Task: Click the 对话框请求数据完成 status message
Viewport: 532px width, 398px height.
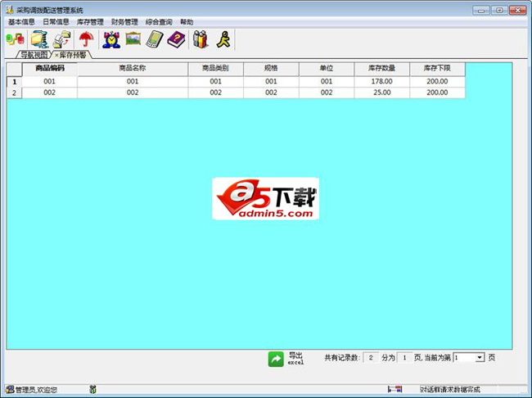Action: tap(450, 390)
